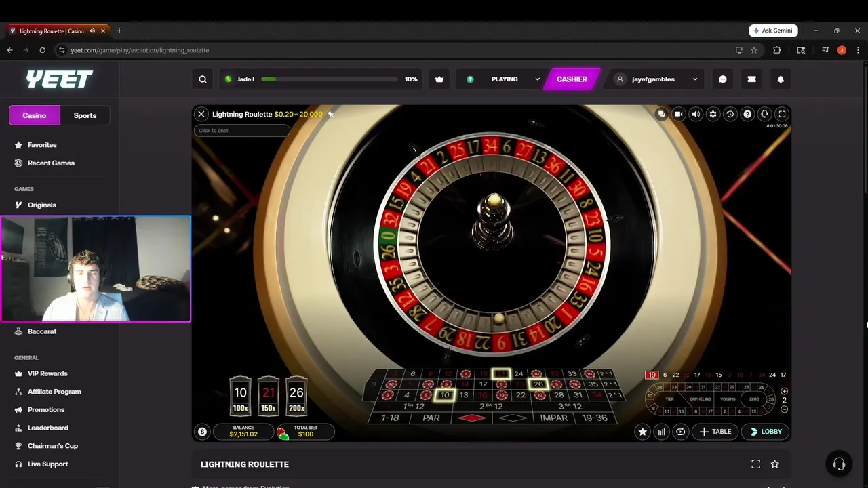Click the add TABLE button
The image size is (868, 488).
[x=715, y=432]
